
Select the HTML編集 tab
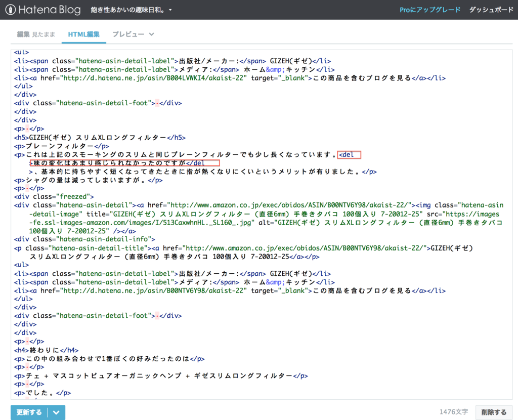coord(83,34)
